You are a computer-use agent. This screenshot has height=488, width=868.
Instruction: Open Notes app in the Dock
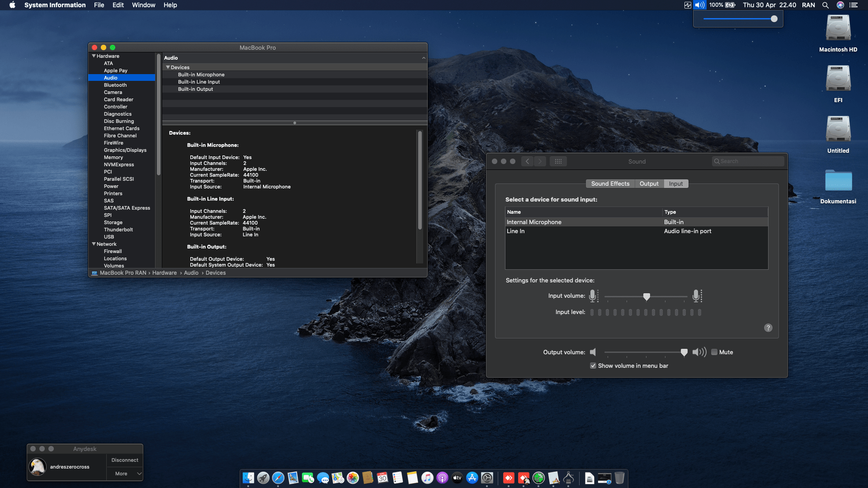pyautogui.click(x=412, y=478)
